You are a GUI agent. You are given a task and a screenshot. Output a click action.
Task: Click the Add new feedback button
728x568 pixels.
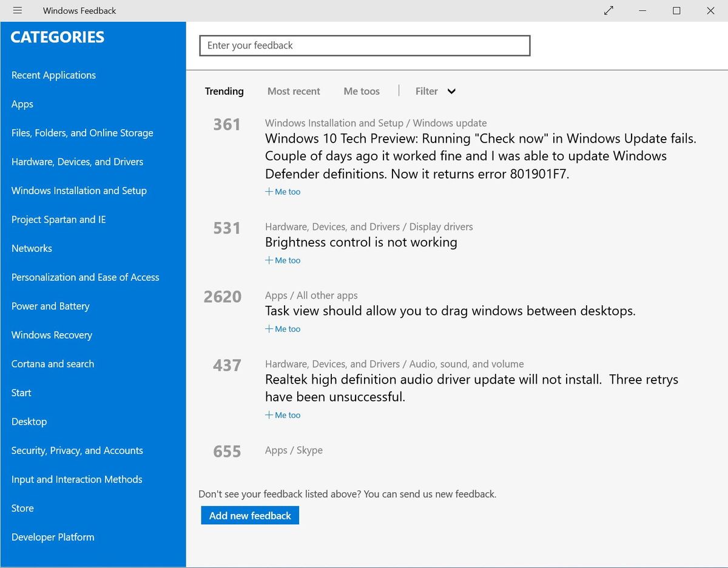[x=250, y=515]
